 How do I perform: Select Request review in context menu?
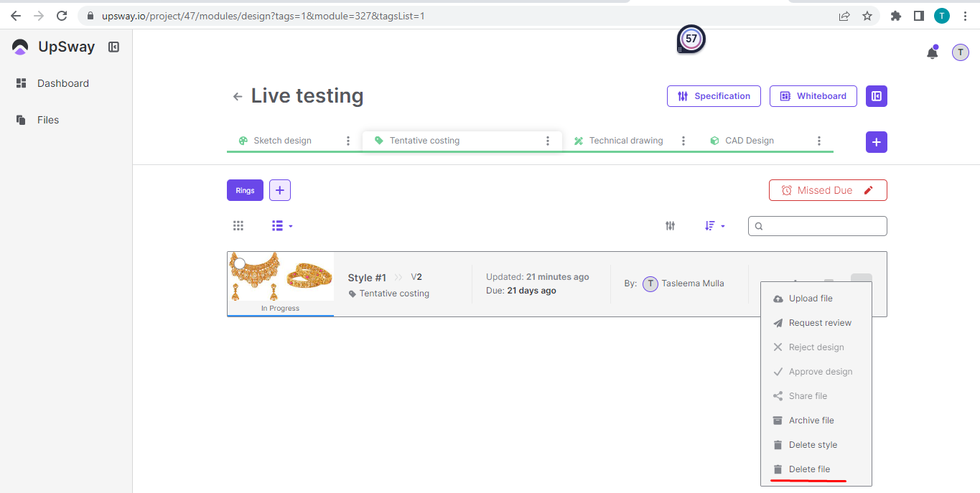pos(819,323)
